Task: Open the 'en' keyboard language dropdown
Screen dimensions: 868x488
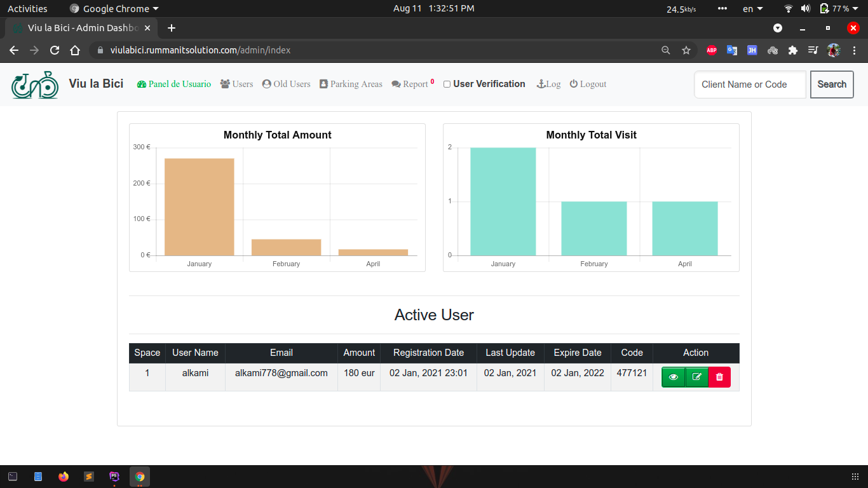Action: click(752, 9)
